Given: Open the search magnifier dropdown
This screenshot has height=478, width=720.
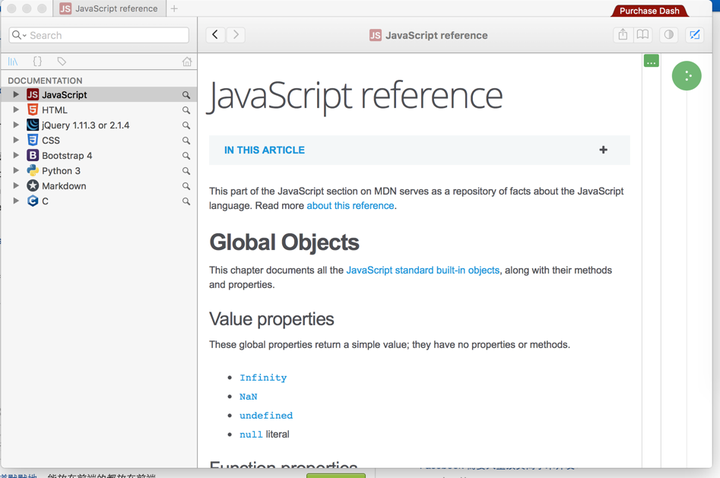Looking at the screenshot, I should pyautogui.click(x=19, y=35).
